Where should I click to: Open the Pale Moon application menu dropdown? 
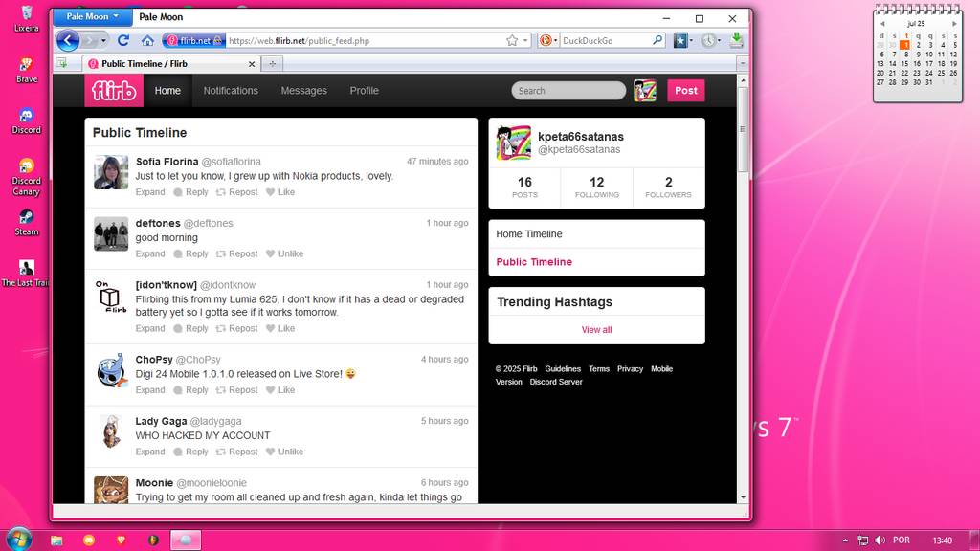click(93, 17)
